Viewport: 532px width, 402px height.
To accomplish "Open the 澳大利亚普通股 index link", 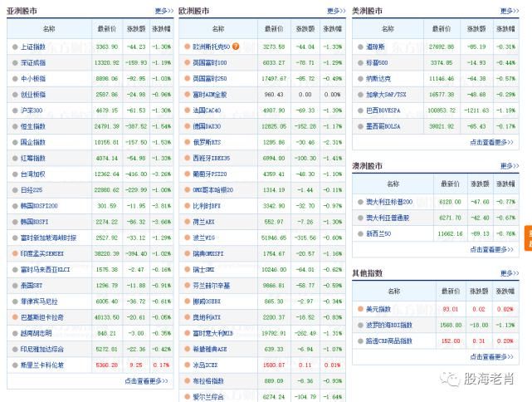I will coord(388,218).
